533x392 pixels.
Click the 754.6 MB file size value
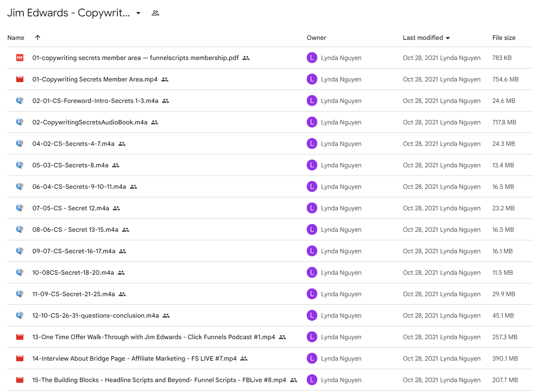pyautogui.click(x=505, y=79)
